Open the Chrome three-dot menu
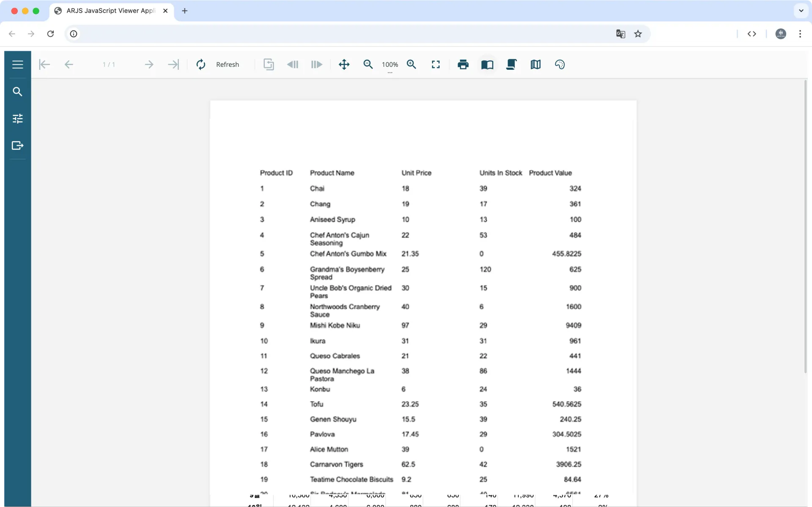The image size is (812, 507). pyautogui.click(x=800, y=34)
